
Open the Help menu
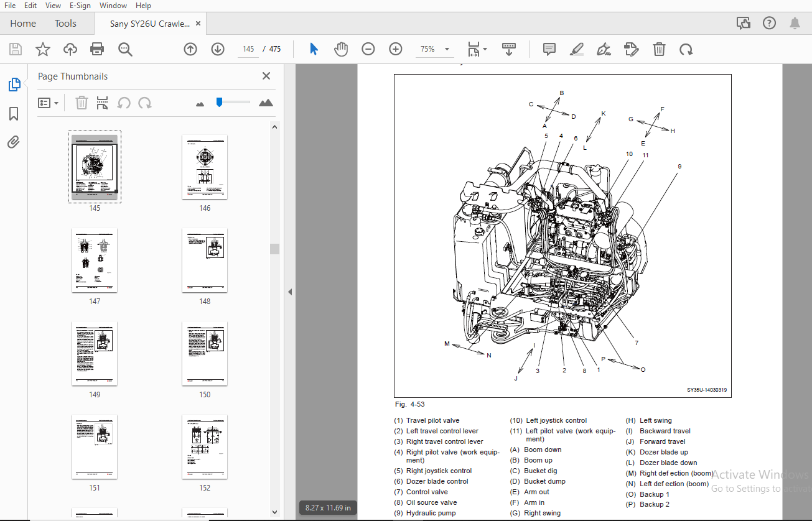[143, 6]
